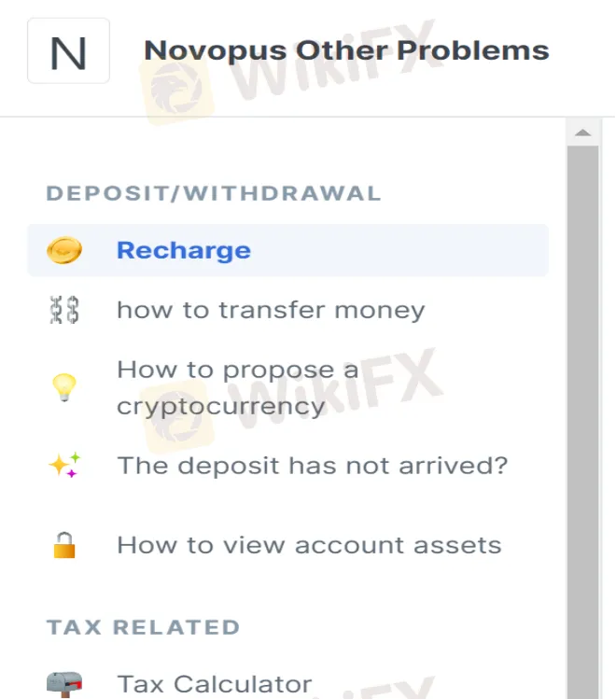616x699 pixels.
Task: Click the mailbox Tax Calculator icon
Action: (64, 684)
